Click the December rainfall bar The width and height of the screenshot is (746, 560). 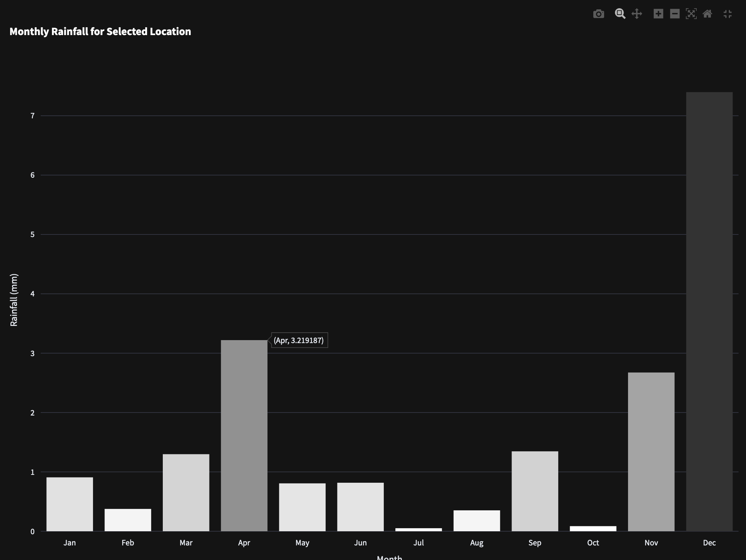(709, 311)
